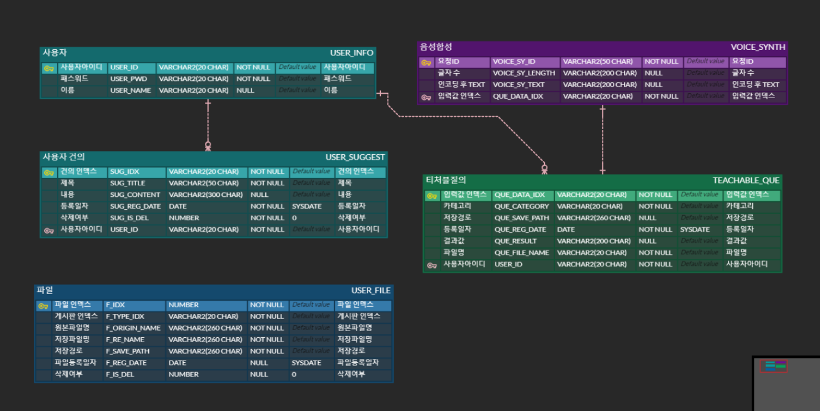
Task: Click USER_ID column in USER_INFO table
Action: point(124,67)
